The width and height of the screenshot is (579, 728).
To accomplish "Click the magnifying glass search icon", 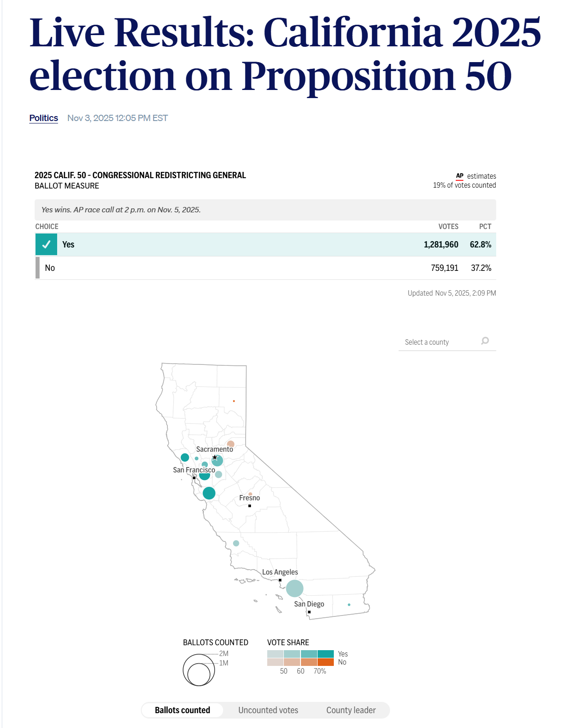I will pos(485,341).
